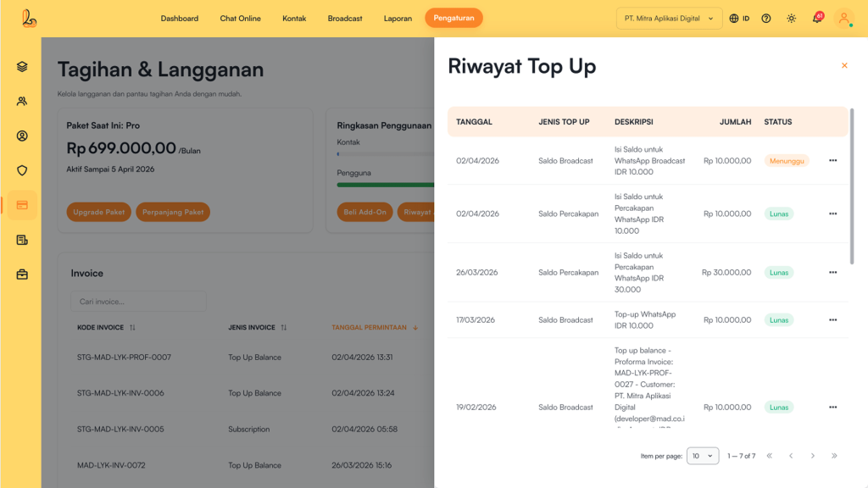868x488 pixels.
Task: Click the Upgrade Paket button
Action: tap(98, 213)
